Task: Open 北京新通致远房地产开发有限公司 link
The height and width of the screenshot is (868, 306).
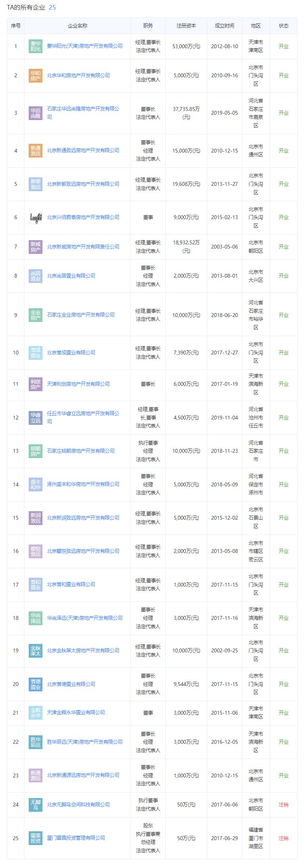Action: coord(83,150)
